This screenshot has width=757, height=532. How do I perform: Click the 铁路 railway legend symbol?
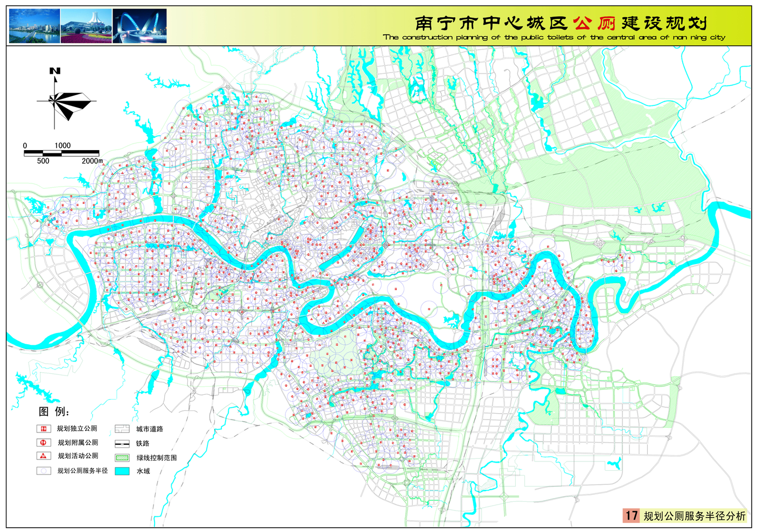[122, 444]
